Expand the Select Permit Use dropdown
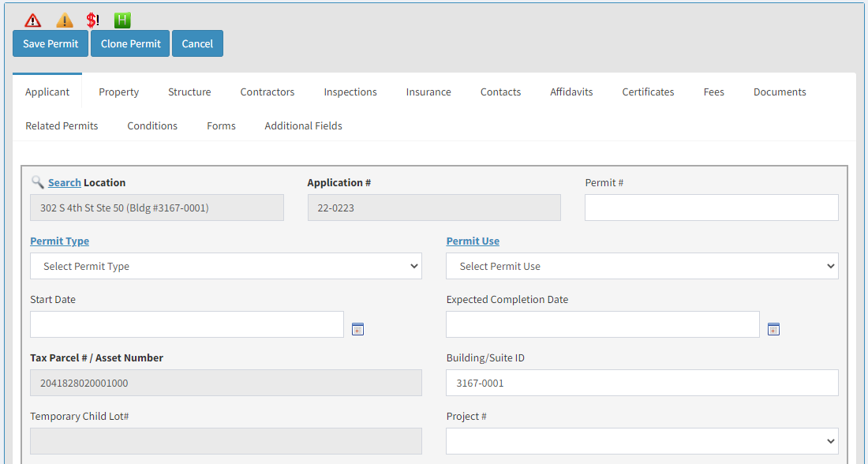 tap(642, 267)
